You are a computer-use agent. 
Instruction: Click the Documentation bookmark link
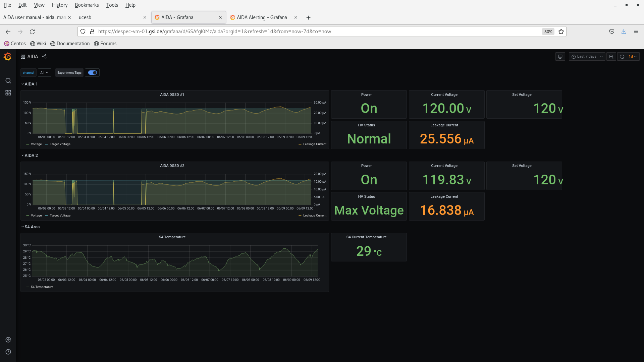73,44
